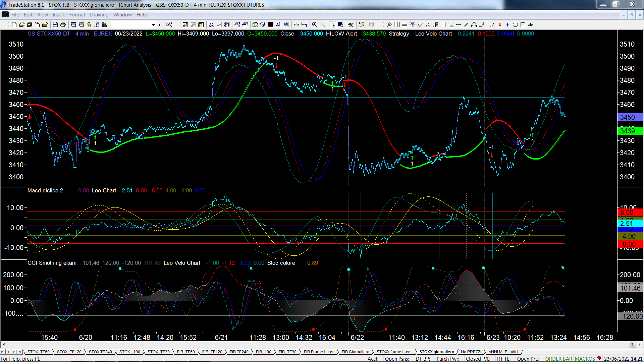Switch to the STOX_TF120 workspace tab
The width and height of the screenshot is (644, 362).
click(69, 352)
